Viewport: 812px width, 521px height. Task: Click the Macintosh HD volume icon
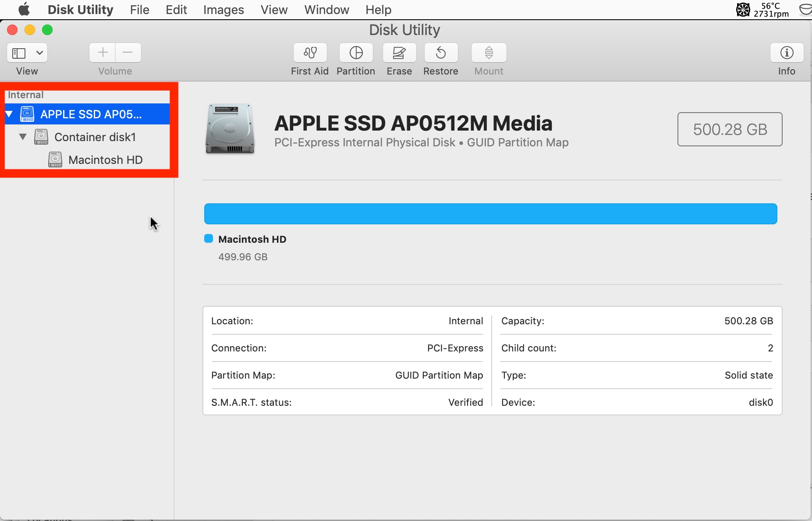(55, 159)
